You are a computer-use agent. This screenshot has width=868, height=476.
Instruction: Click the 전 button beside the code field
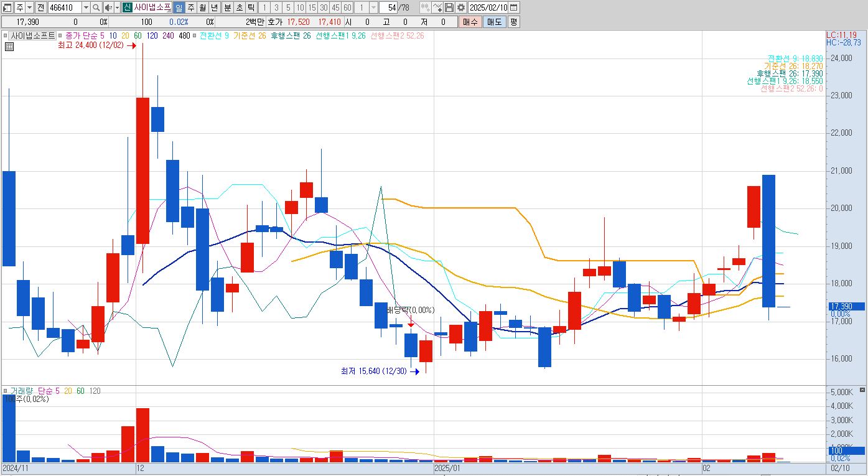click(x=40, y=7)
